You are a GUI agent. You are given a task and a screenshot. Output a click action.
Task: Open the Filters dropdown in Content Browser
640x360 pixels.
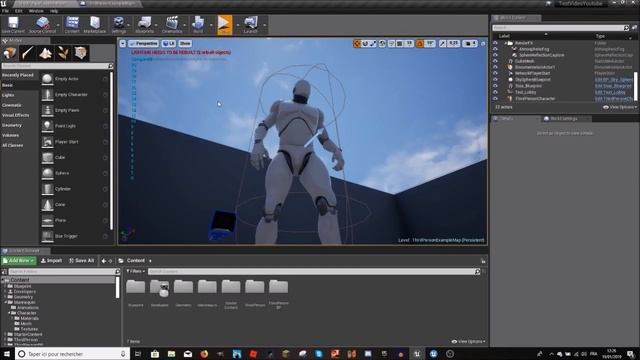[x=136, y=271]
